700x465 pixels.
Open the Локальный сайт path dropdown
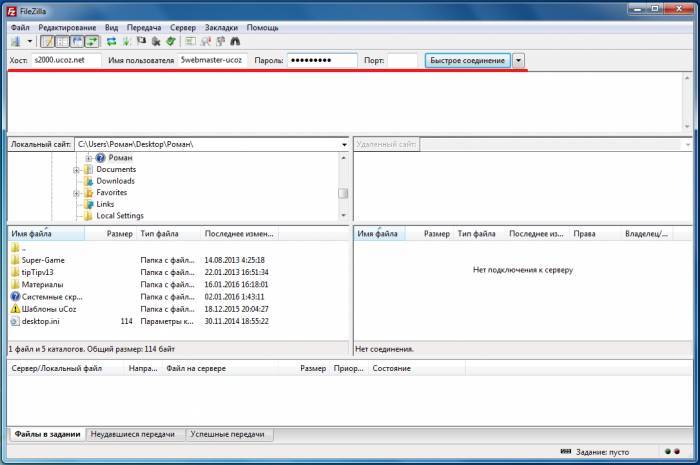click(344, 145)
